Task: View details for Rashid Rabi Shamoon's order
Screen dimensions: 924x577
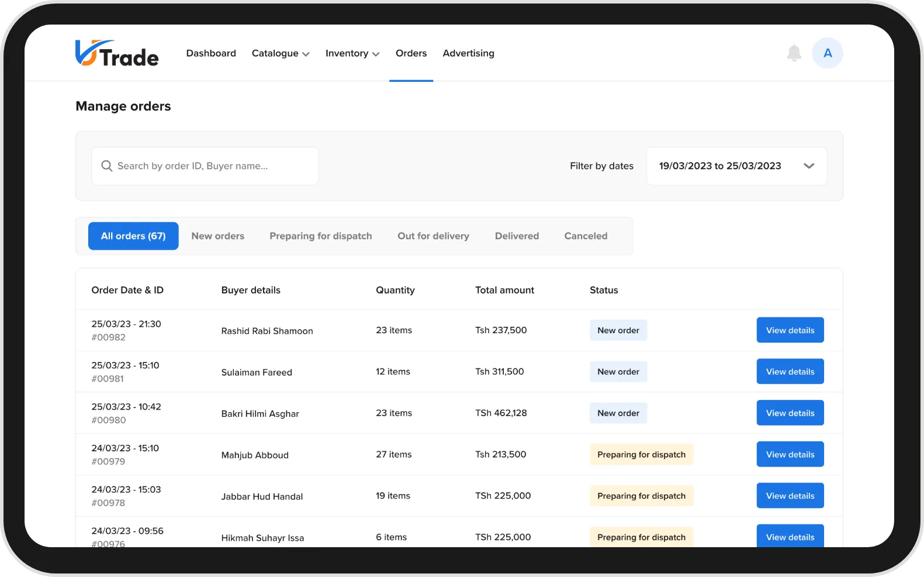Action: [790, 330]
